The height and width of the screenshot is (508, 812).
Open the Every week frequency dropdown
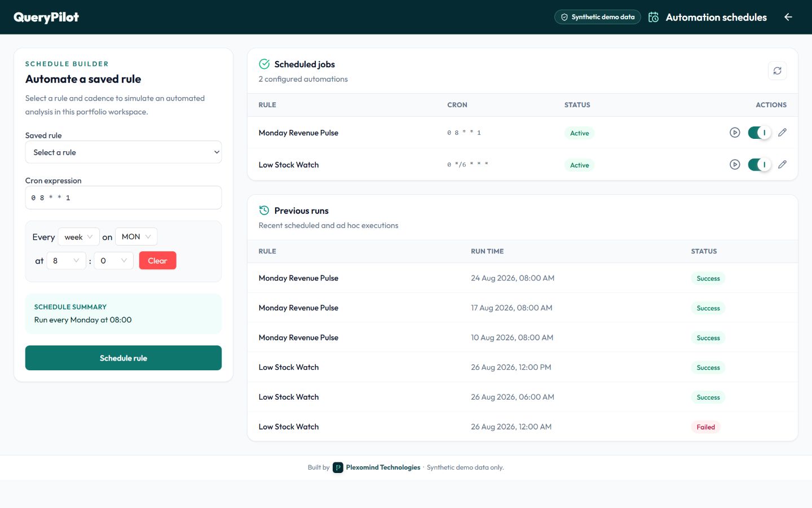pyautogui.click(x=78, y=237)
